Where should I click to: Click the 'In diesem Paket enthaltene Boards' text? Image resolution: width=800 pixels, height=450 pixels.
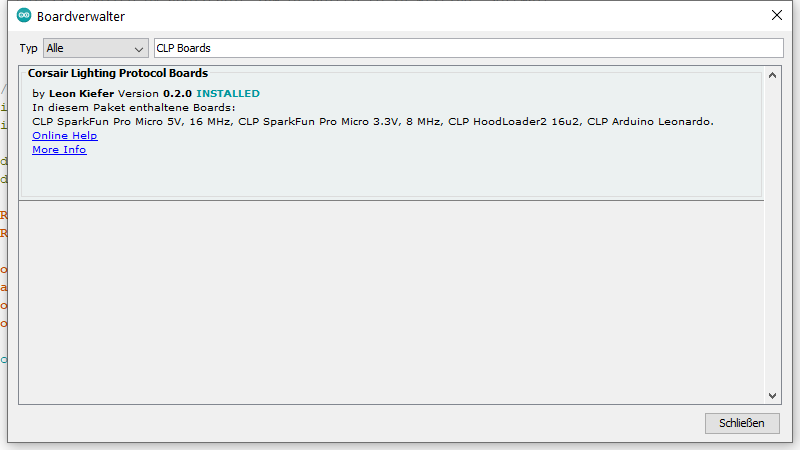[x=134, y=108]
